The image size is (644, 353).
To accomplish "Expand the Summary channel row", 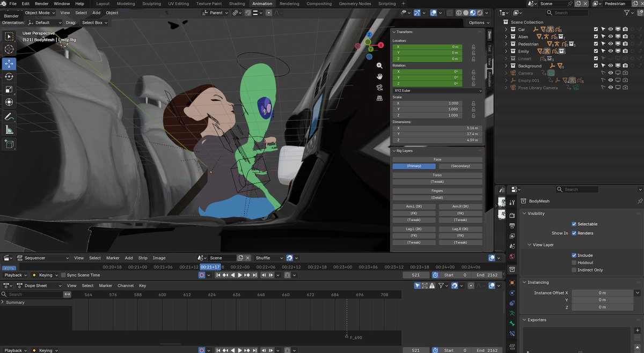I will pos(3,303).
